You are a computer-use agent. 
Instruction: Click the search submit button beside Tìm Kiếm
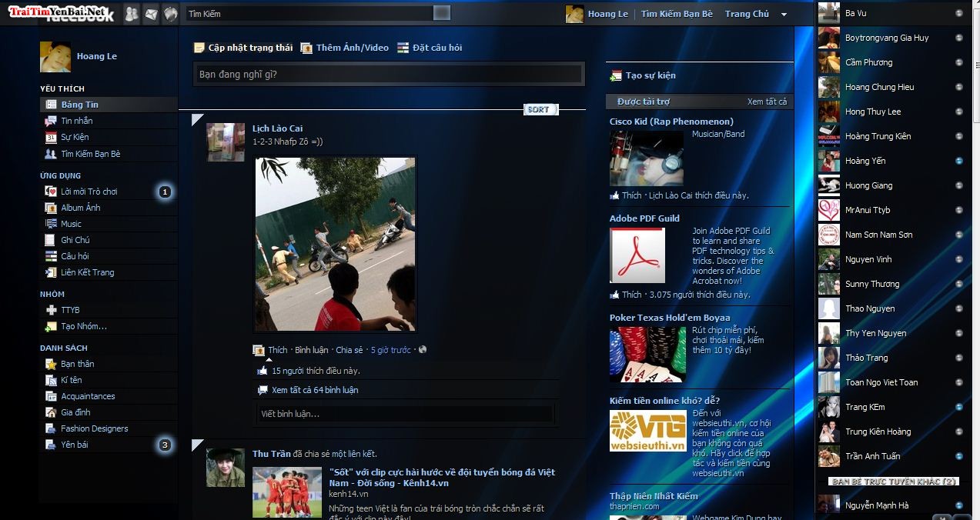click(x=442, y=13)
